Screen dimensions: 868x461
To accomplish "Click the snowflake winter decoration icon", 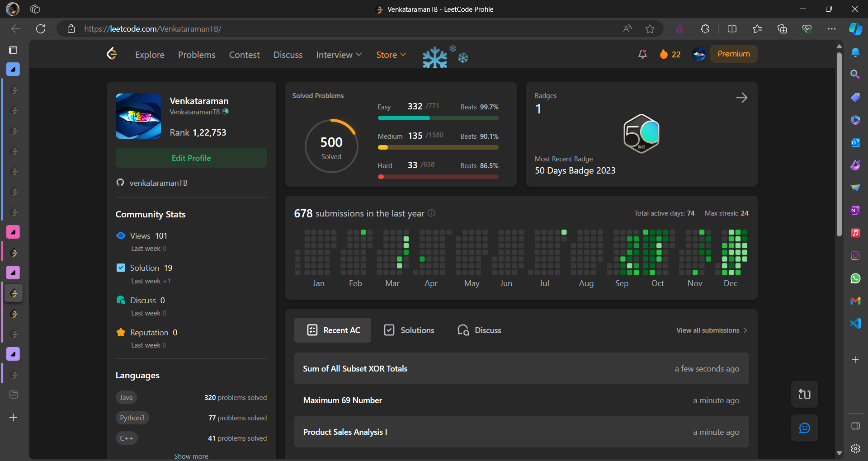I will pyautogui.click(x=445, y=56).
